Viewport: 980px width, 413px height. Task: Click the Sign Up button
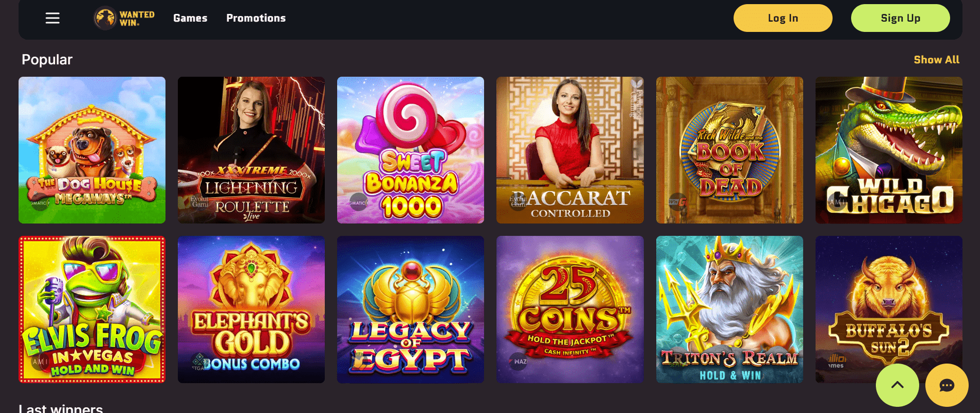tap(900, 18)
